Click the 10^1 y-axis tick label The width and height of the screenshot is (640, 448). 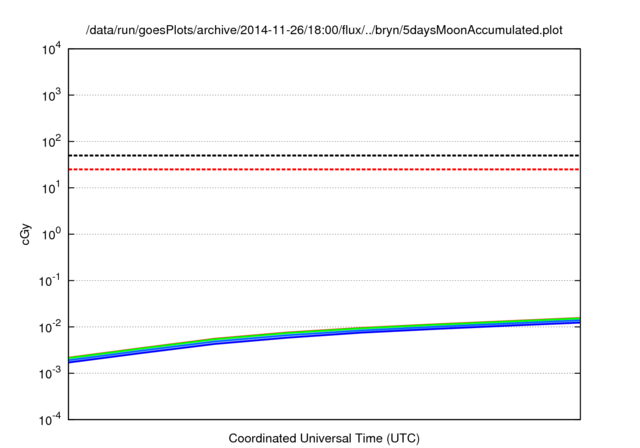51,188
